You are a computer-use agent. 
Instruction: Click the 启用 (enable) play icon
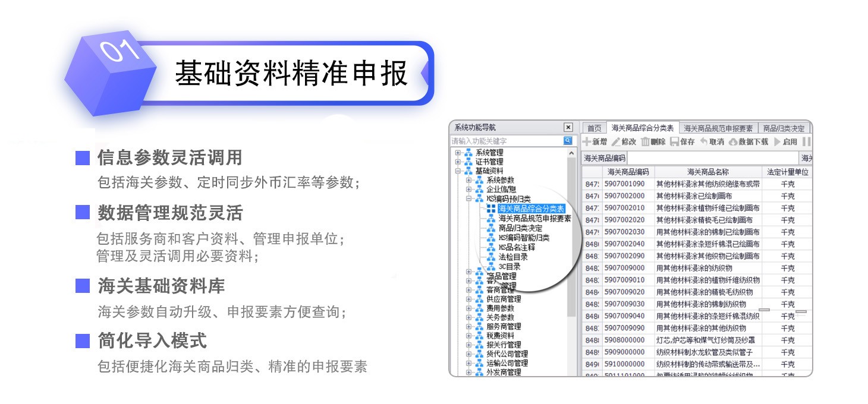(777, 142)
